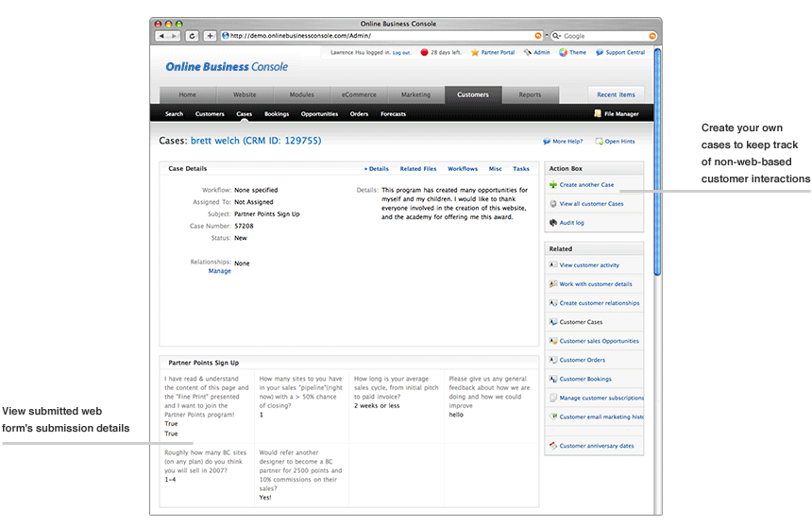Open the Recent Items dropdown
The image size is (812, 527).
616,94
